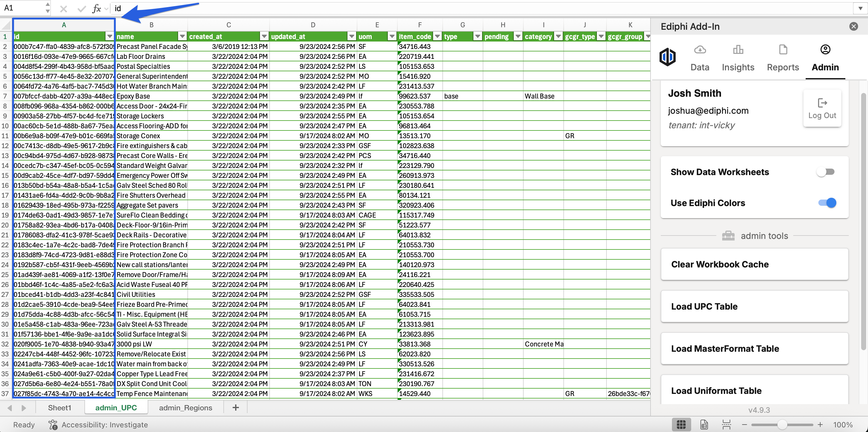868x432 pixels.
Task: Click the Ediphi logo icon
Action: (x=667, y=57)
